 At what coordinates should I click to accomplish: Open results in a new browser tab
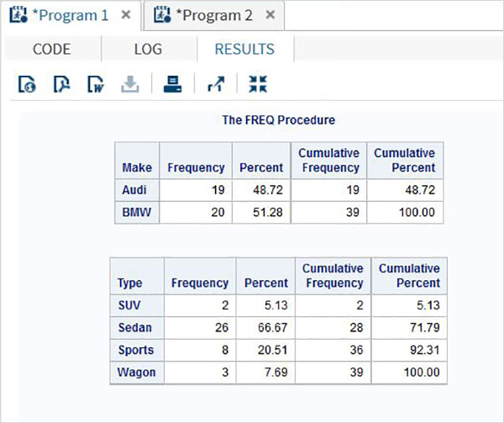tap(215, 84)
